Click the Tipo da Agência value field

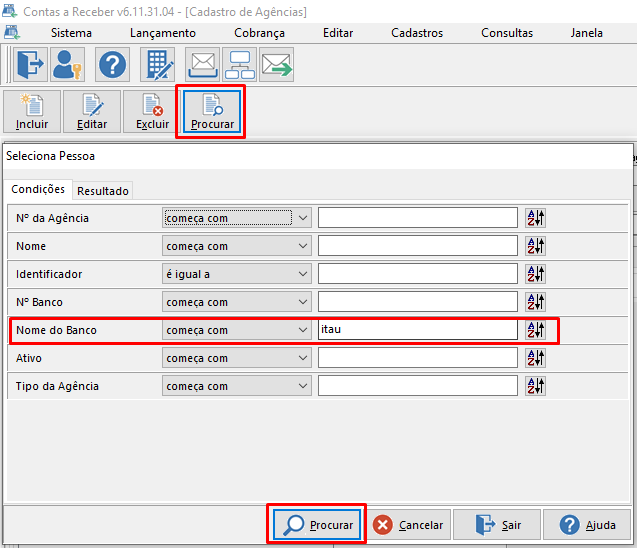point(418,386)
